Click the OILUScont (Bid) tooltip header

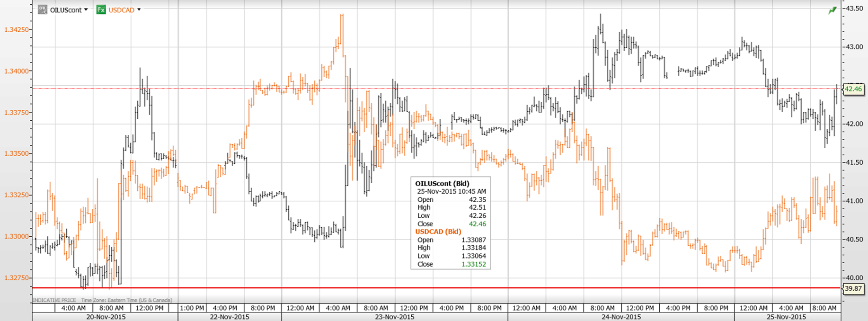point(442,184)
